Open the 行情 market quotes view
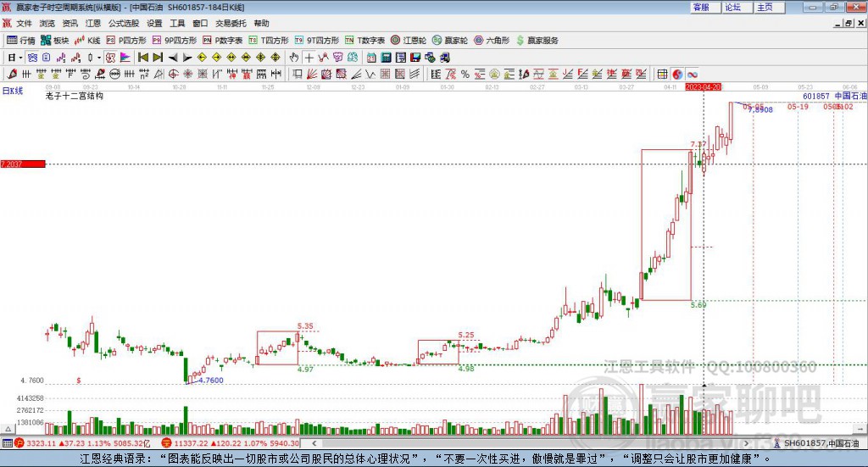 (20, 41)
